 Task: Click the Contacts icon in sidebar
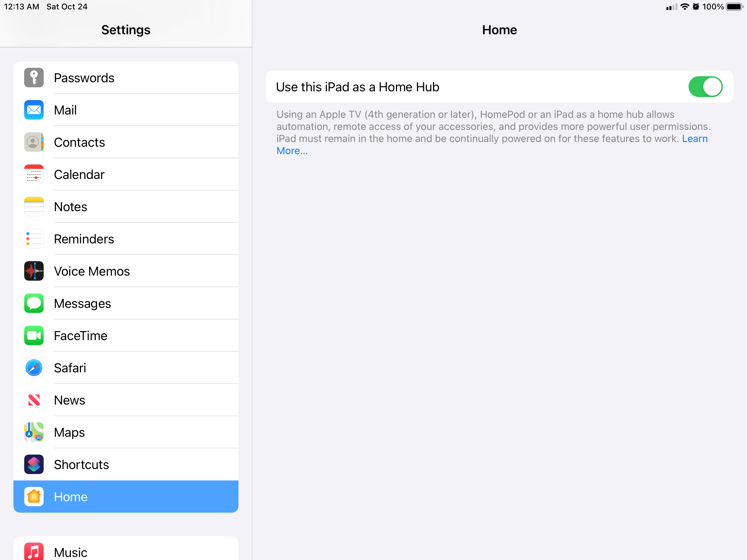pos(34,142)
